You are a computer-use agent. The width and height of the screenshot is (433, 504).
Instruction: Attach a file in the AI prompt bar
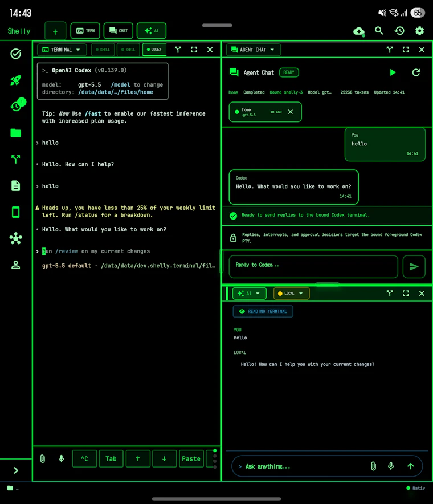[x=373, y=466]
